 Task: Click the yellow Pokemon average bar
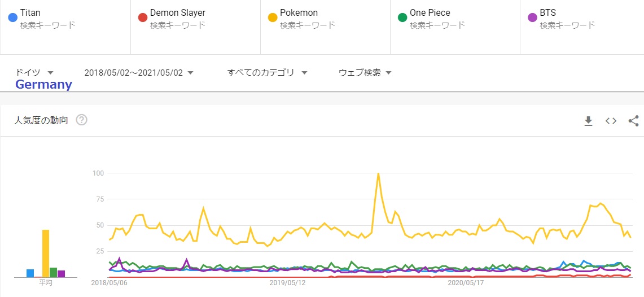pyautogui.click(x=46, y=253)
